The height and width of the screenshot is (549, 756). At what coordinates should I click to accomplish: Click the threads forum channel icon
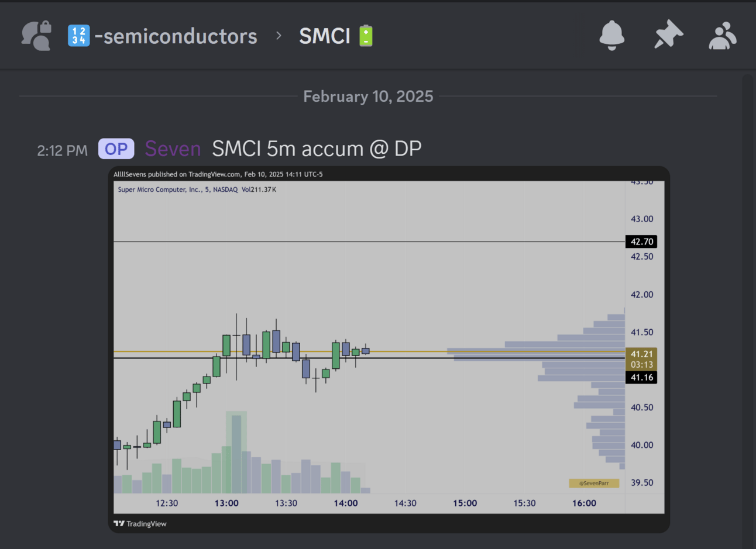(36, 36)
